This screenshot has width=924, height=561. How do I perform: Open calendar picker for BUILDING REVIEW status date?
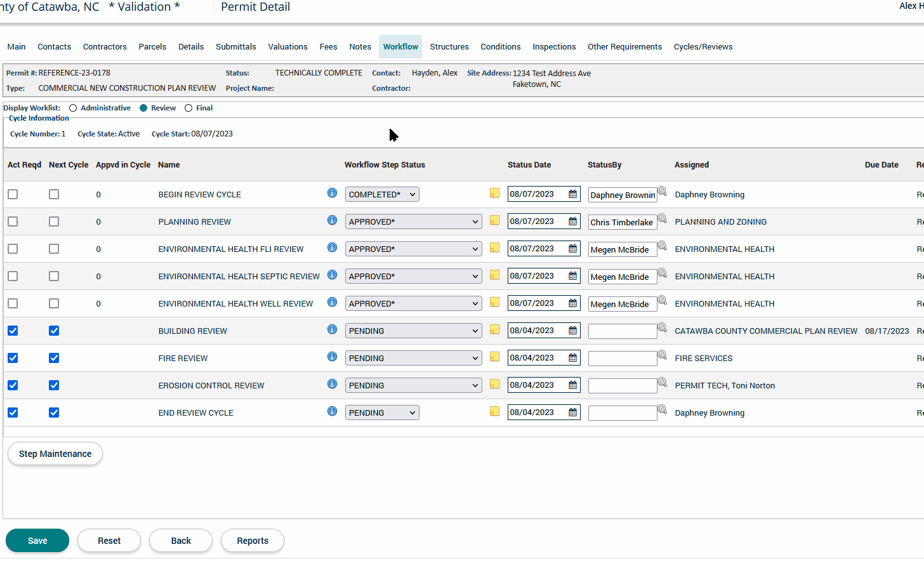(572, 331)
